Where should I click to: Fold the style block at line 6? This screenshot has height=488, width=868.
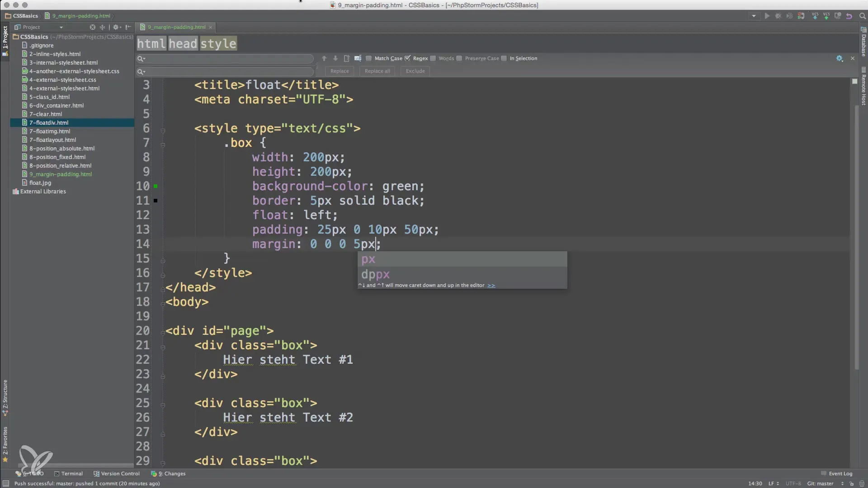163,131
